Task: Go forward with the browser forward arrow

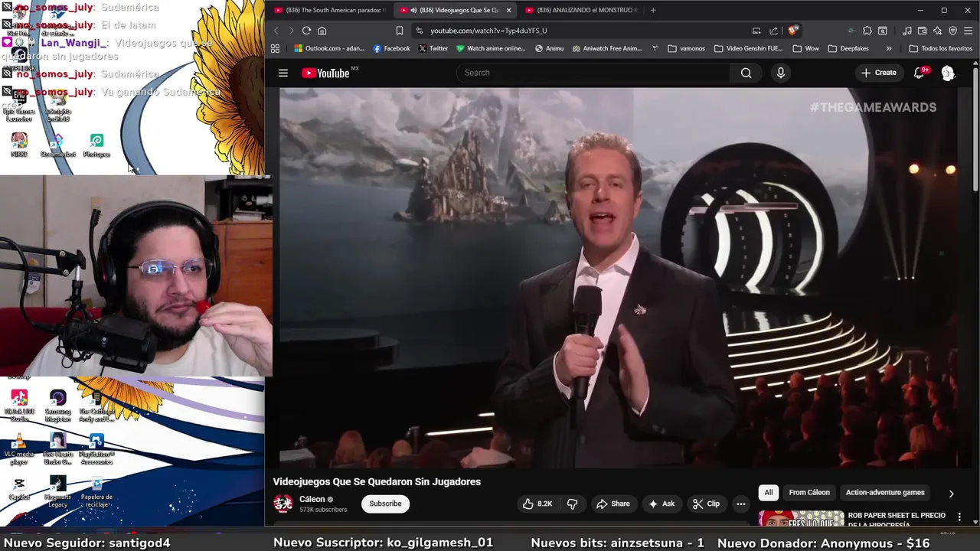Action: coord(291,31)
